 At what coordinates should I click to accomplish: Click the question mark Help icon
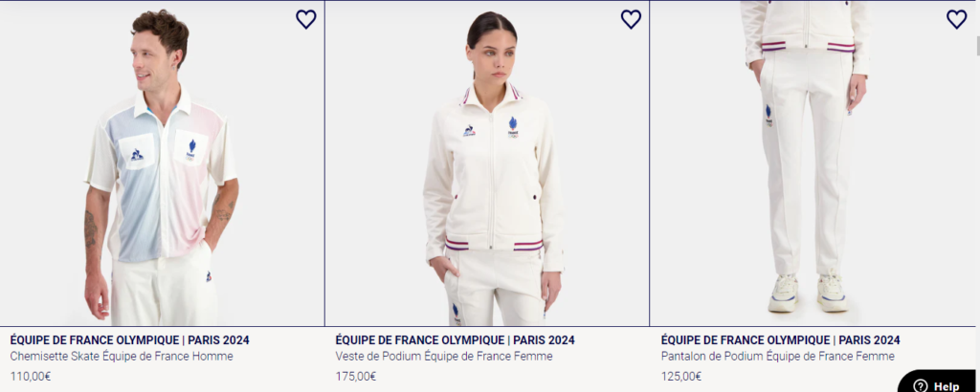(x=921, y=386)
